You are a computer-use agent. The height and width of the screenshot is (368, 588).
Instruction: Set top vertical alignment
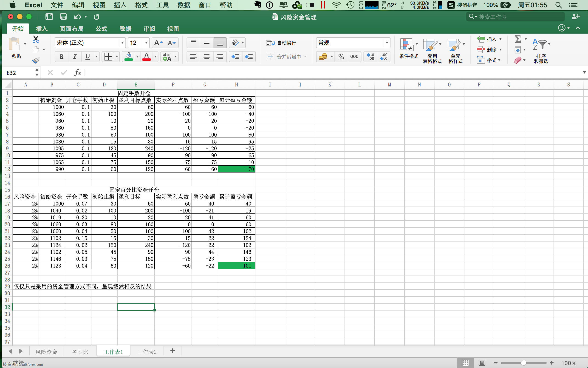(x=193, y=43)
